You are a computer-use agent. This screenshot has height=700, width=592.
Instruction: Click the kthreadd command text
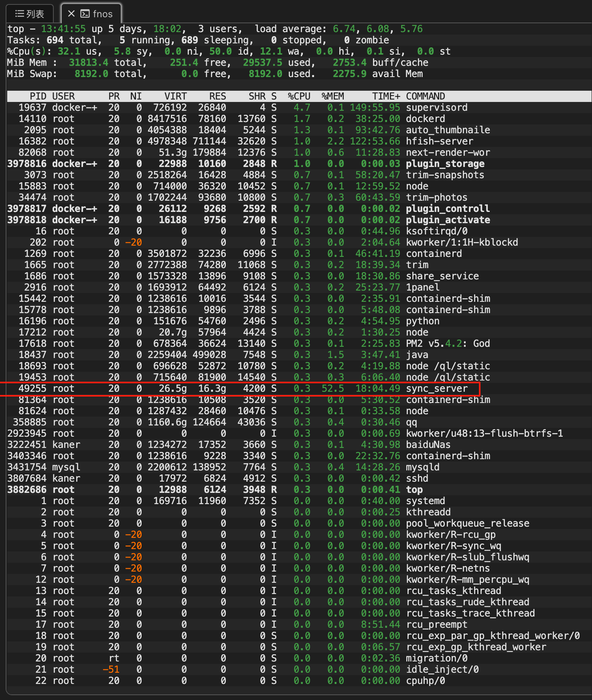tap(428, 512)
